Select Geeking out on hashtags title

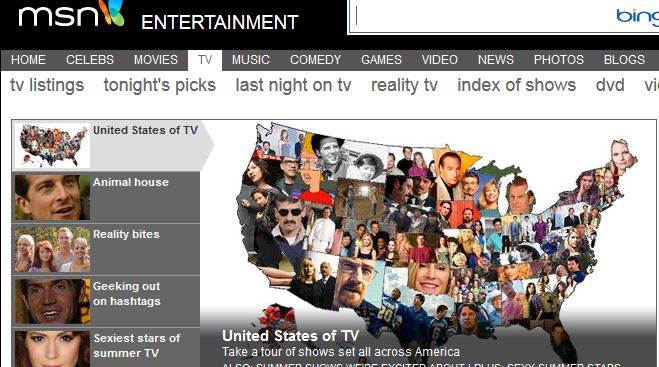pos(127,294)
